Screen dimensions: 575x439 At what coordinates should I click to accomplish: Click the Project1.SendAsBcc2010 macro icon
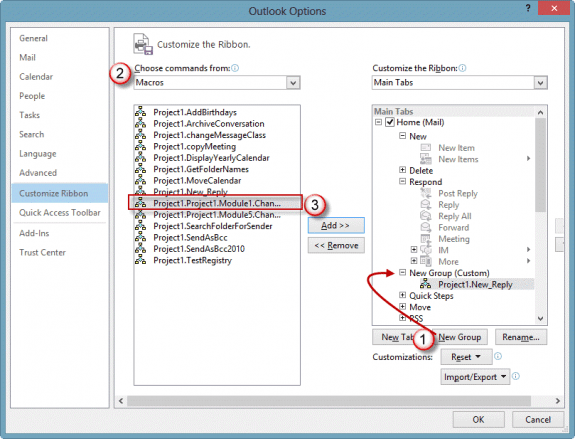pos(140,248)
